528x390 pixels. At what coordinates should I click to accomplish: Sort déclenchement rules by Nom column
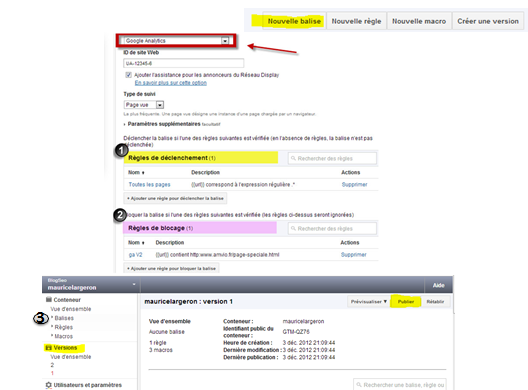pos(136,172)
